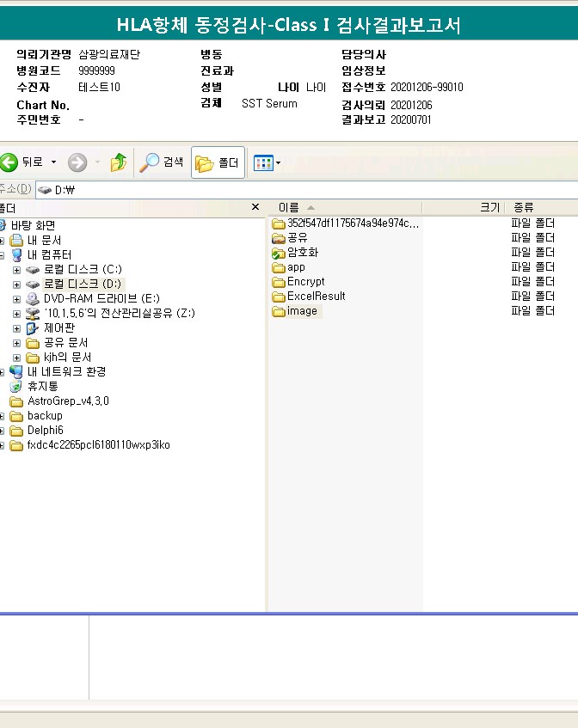Go up one folder level icon

pos(119,162)
